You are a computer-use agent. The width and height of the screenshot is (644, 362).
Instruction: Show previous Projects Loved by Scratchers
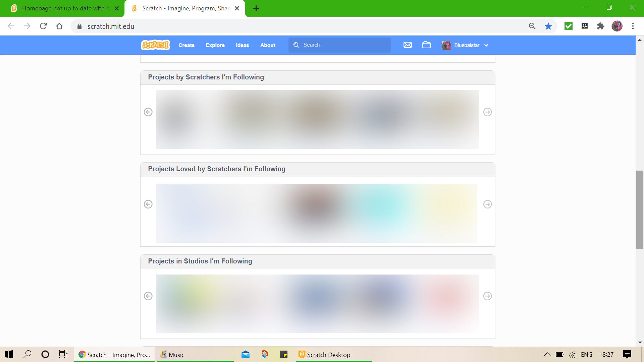point(148,204)
